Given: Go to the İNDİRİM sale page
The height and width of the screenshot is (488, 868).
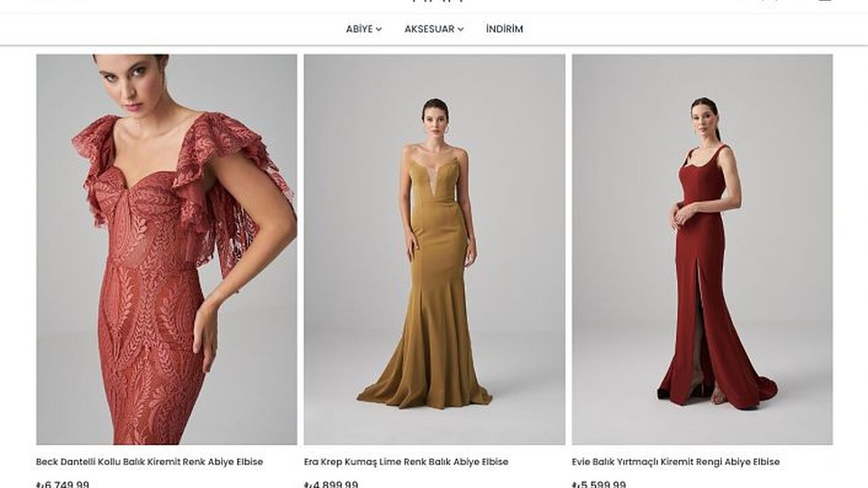Looking at the screenshot, I should 505,29.
